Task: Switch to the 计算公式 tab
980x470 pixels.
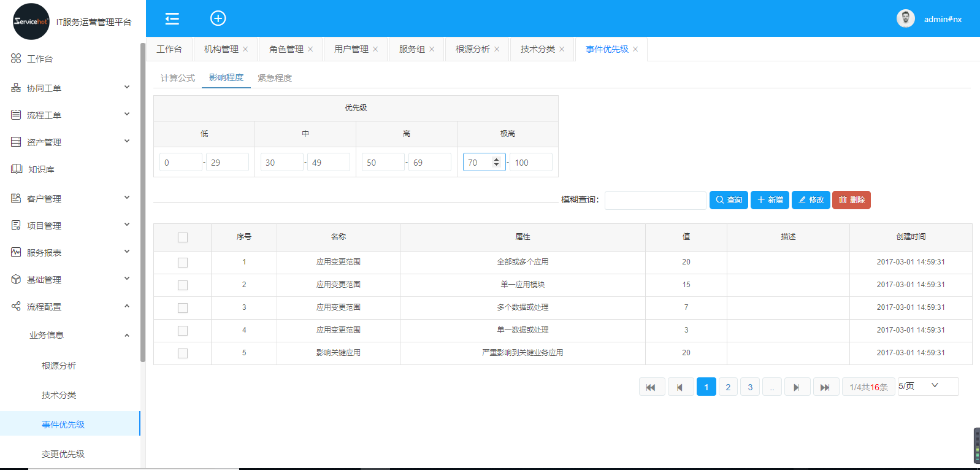Action: 177,78
